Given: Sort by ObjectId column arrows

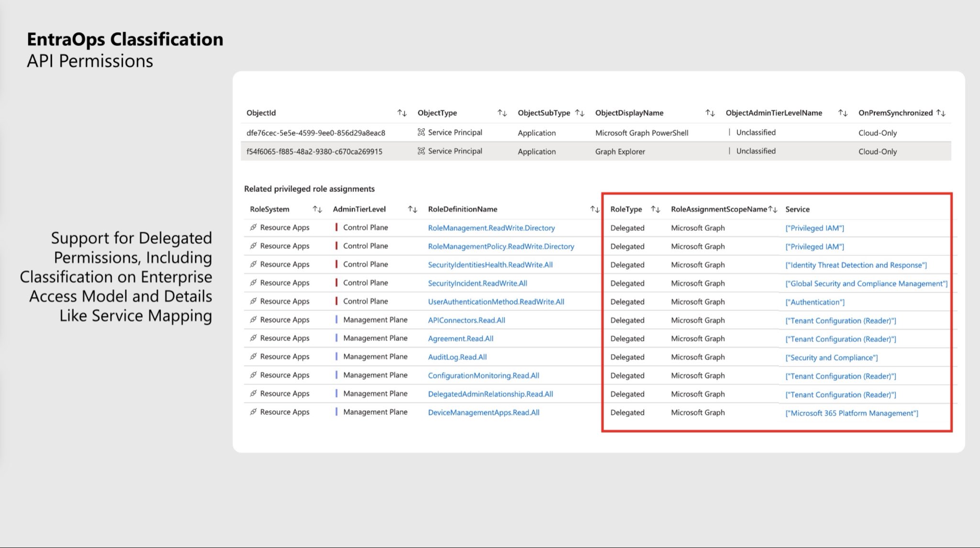Looking at the screenshot, I should pyautogui.click(x=402, y=113).
